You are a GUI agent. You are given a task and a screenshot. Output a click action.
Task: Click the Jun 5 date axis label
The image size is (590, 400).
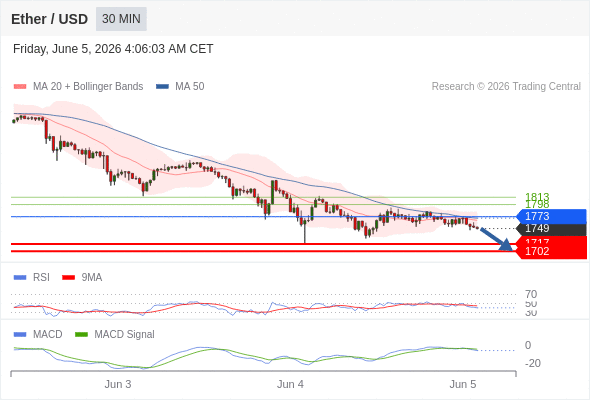click(x=463, y=384)
